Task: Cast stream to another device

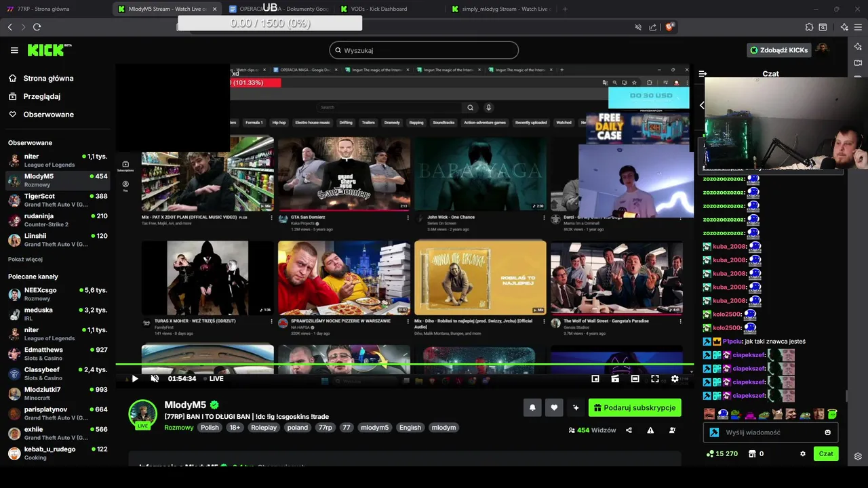Action: (x=615, y=379)
